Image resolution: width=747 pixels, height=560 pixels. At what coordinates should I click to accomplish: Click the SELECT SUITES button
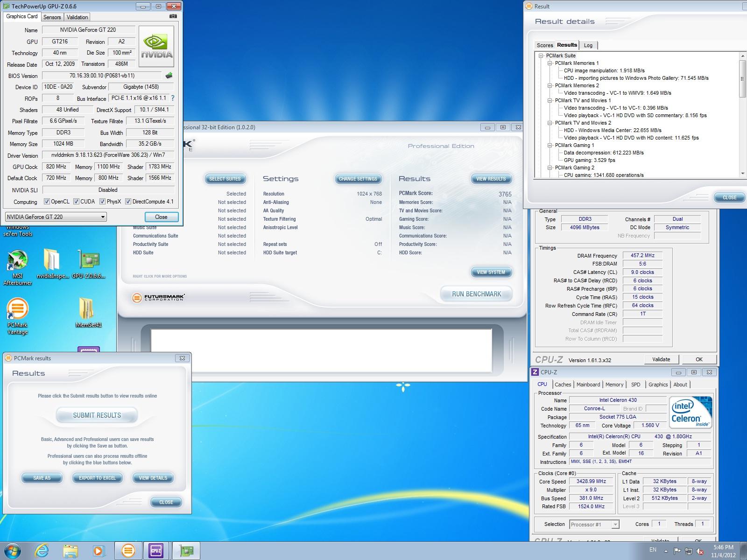click(x=225, y=179)
